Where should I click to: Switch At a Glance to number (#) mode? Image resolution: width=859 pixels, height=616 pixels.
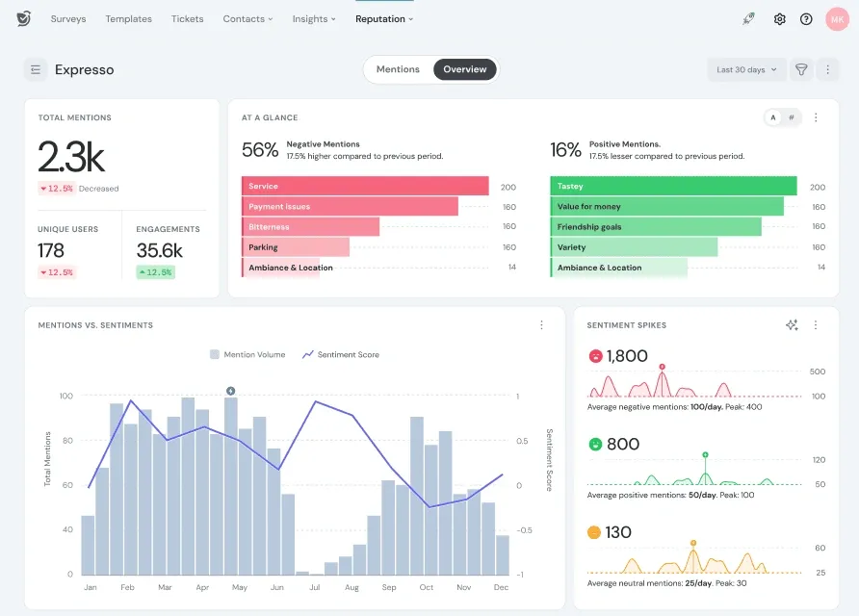coord(792,117)
